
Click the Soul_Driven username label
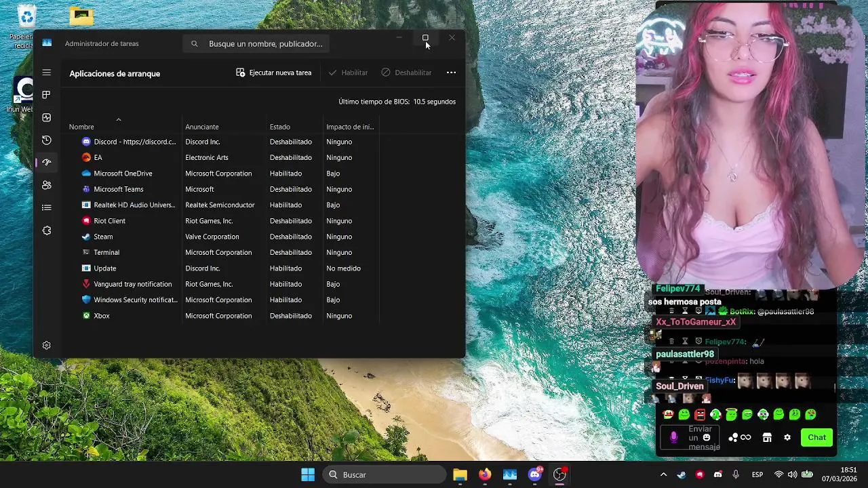679,386
